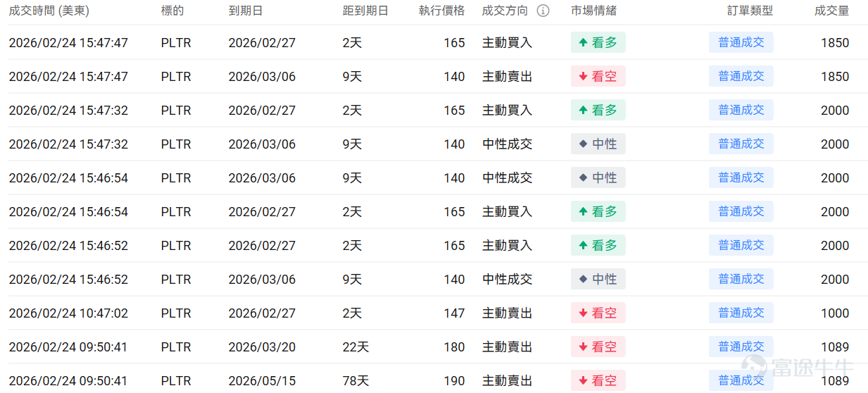Sort by 成交時間 (美東) column header

click(x=49, y=11)
